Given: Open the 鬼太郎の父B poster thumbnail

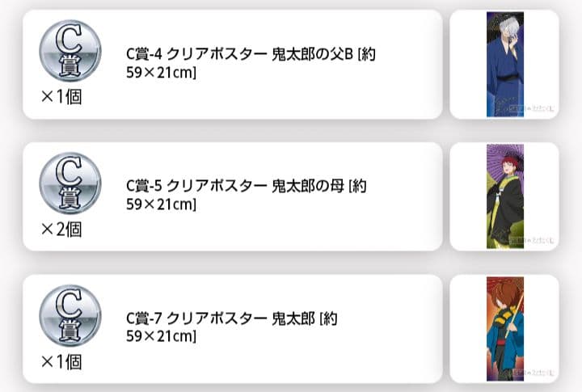Looking at the screenshot, I should (504, 64).
